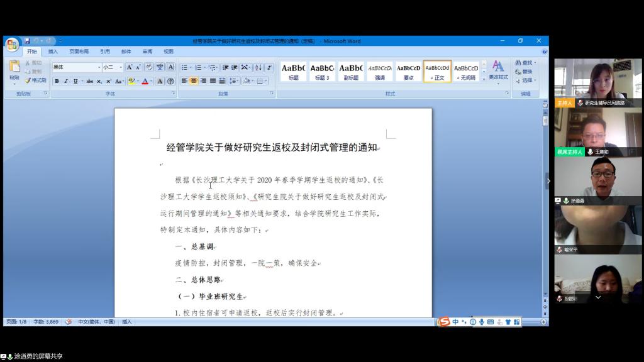This screenshot has width=644, height=362.
Task: Click the Sogou input method S icon
Action: [x=445, y=322]
